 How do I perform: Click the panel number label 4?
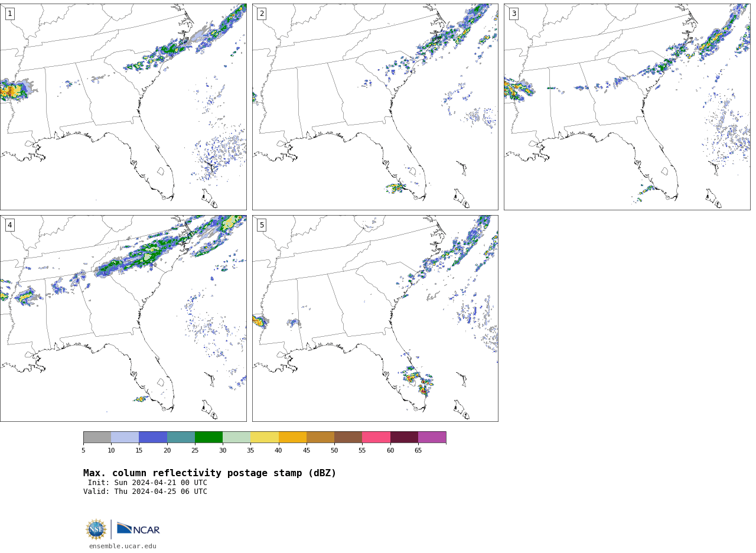tap(10, 225)
